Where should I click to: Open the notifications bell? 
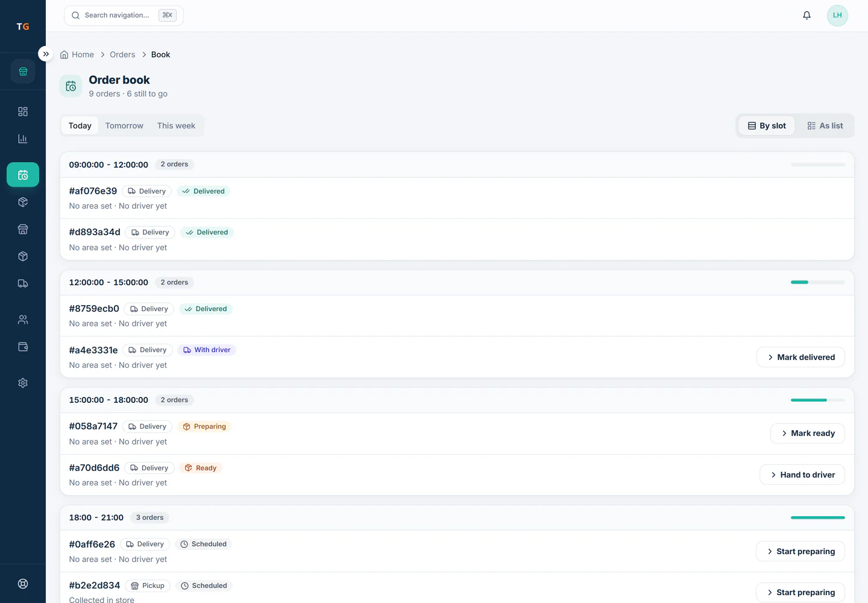807,16
